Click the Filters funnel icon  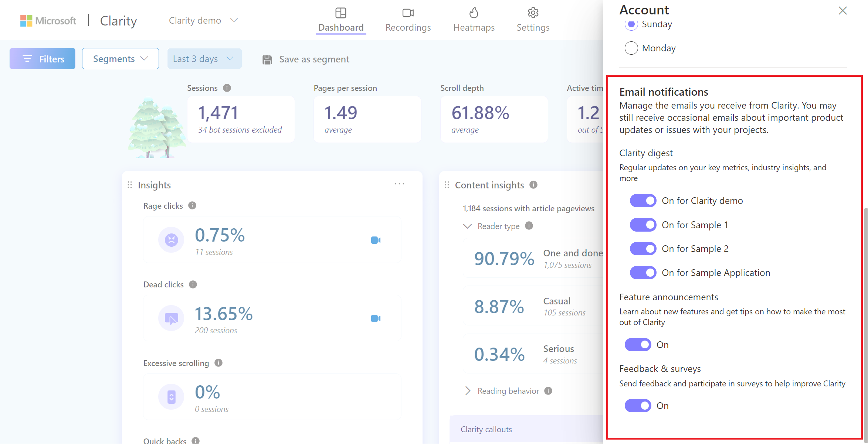[x=27, y=58]
